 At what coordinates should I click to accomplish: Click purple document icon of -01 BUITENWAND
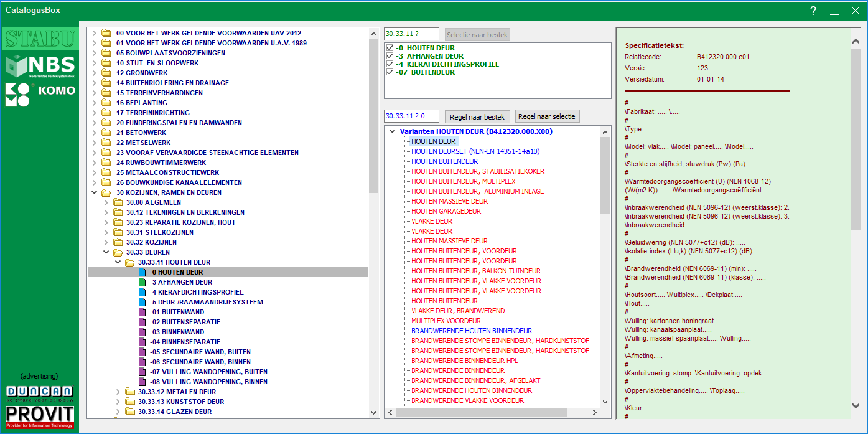click(141, 312)
